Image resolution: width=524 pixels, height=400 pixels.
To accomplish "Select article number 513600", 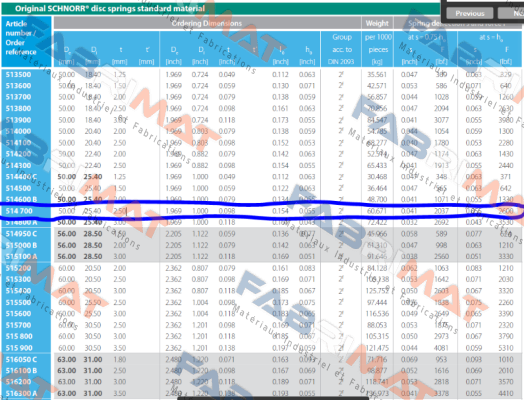I will pyautogui.click(x=18, y=86).
